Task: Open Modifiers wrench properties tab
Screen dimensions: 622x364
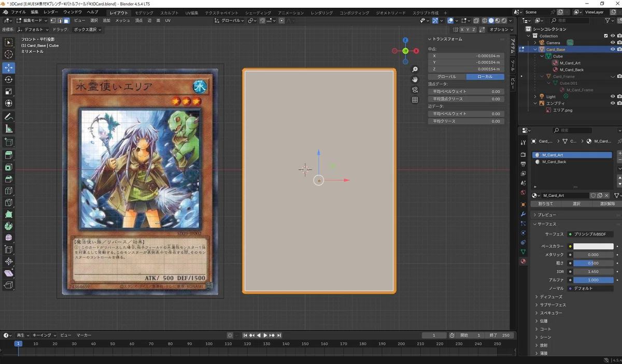Action: tap(523, 214)
